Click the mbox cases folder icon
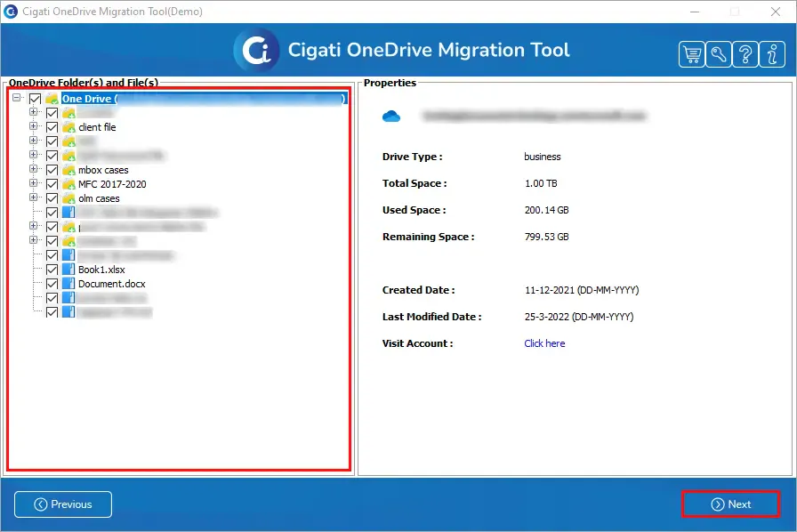 [68, 170]
